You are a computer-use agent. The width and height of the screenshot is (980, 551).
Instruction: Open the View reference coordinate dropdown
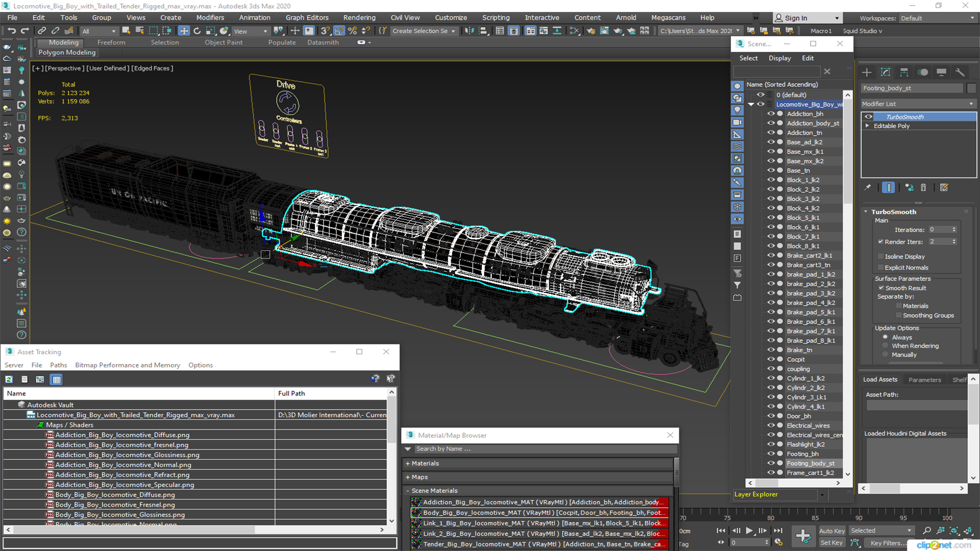[251, 31]
